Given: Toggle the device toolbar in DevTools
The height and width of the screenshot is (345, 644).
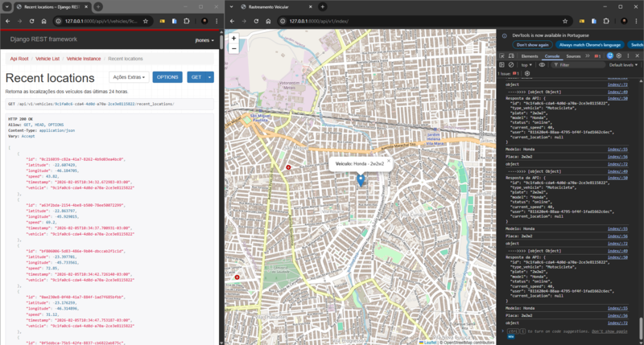Looking at the screenshot, I should click(x=512, y=56).
